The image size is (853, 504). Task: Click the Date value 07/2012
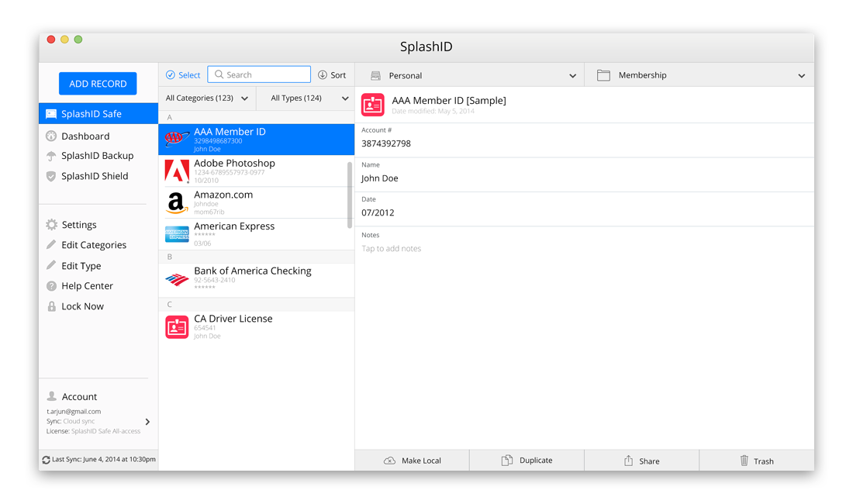click(378, 212)
